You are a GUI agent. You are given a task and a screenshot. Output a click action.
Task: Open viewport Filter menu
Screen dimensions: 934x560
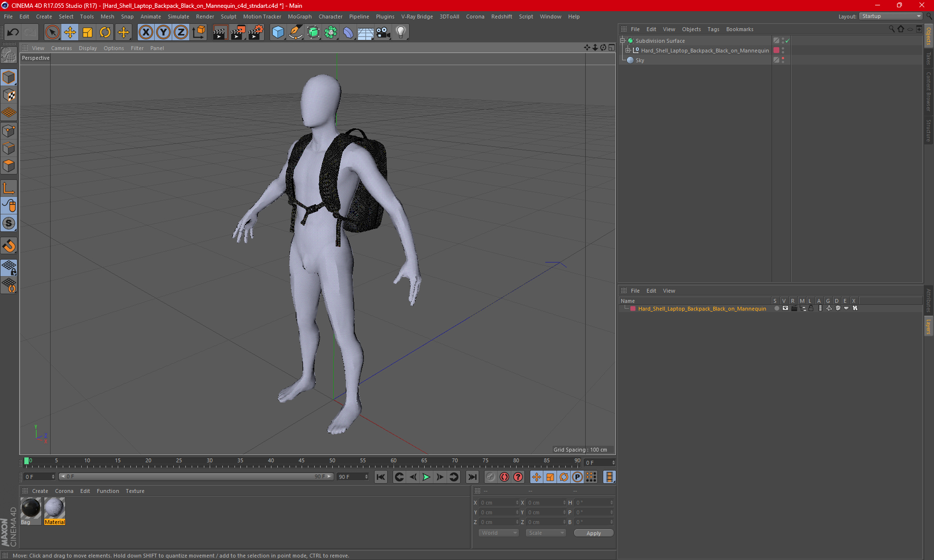[x=137, y=48]
